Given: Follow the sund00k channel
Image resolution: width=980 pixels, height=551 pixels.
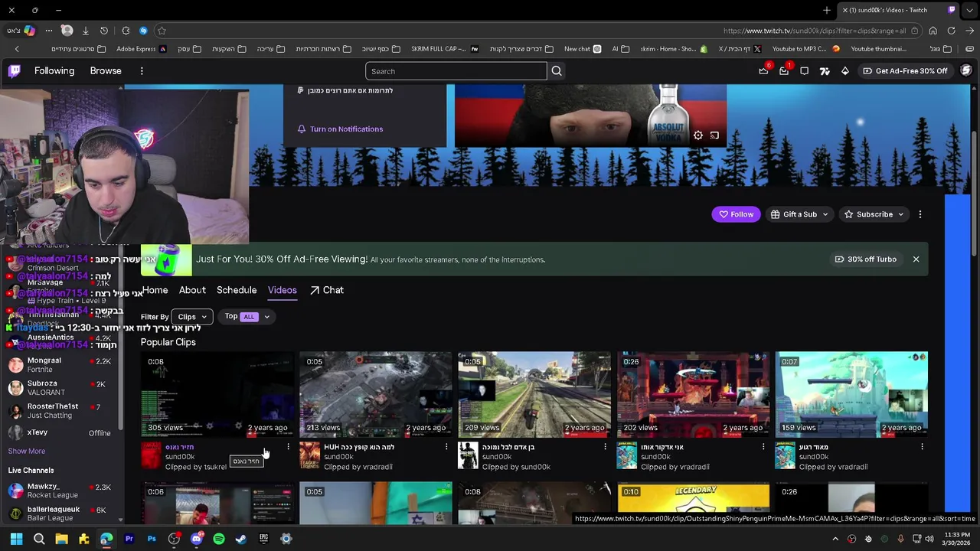Looking at the screenshot, I should [x=737, y=214].
